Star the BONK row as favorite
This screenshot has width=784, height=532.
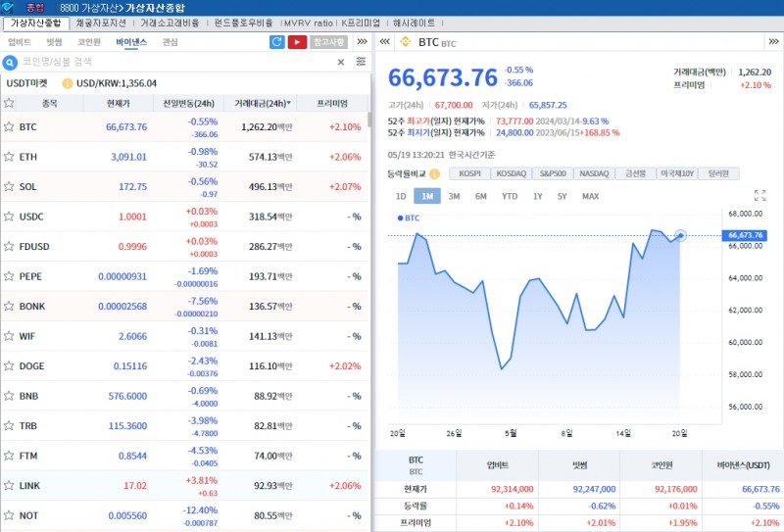pyautogui.click(x=9, y=306)
